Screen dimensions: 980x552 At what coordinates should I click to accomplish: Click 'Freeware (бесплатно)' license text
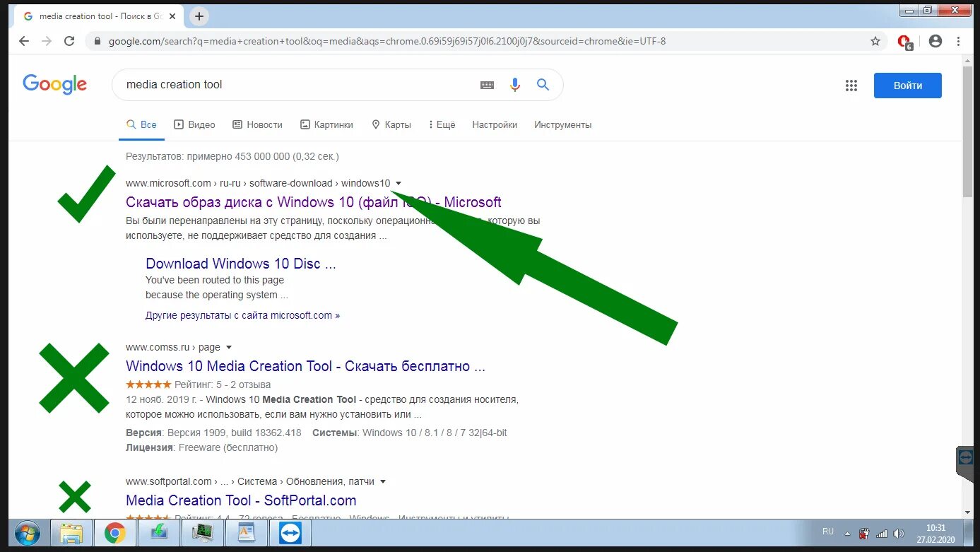tap(228, 447)
